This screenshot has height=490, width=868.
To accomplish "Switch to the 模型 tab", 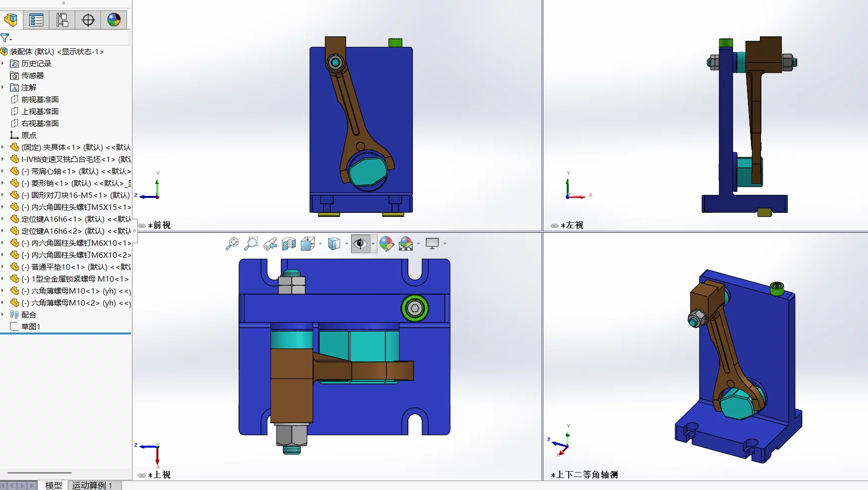I will coord(53,485).
